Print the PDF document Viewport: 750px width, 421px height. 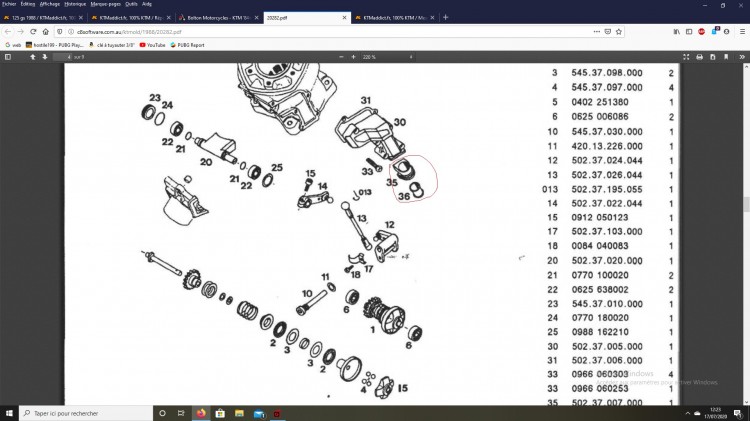click(697, 57)
